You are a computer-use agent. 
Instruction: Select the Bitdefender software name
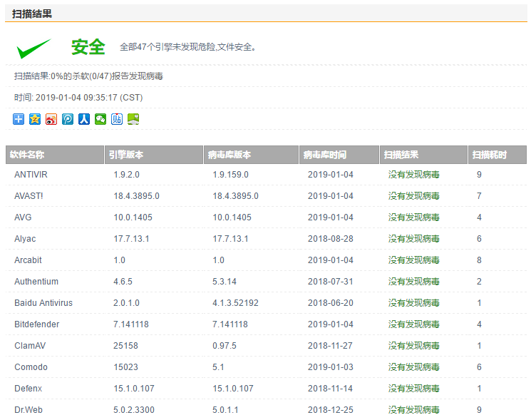pos(36,324)
